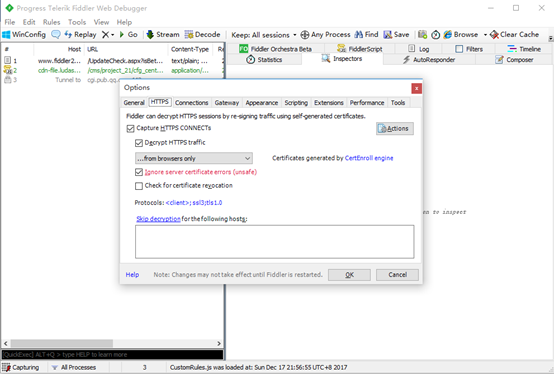Open Find sessions tool
This screenshot has height=374, width=554.
(x=366, y=35)
